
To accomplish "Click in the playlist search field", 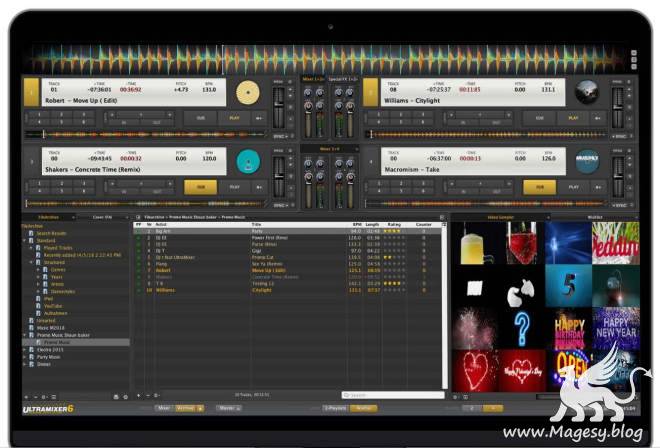I will 393,395.
